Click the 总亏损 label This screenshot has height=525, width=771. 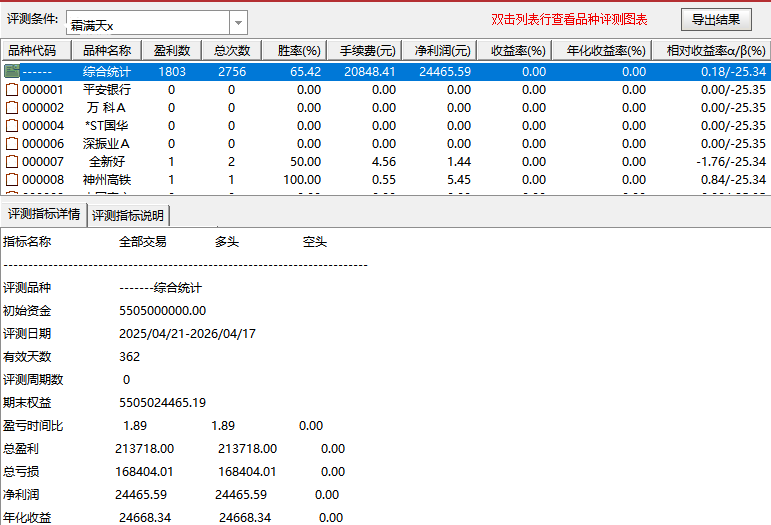pos(21,472)
